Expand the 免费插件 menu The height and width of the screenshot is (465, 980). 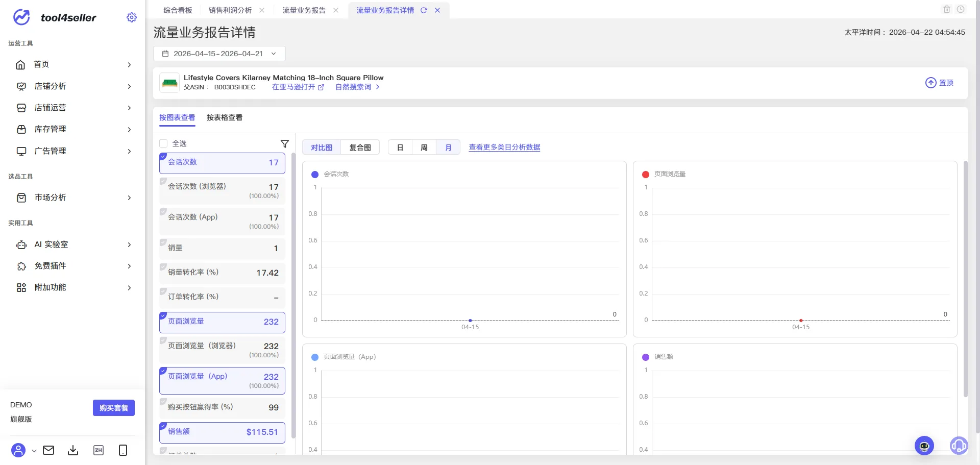129,266
